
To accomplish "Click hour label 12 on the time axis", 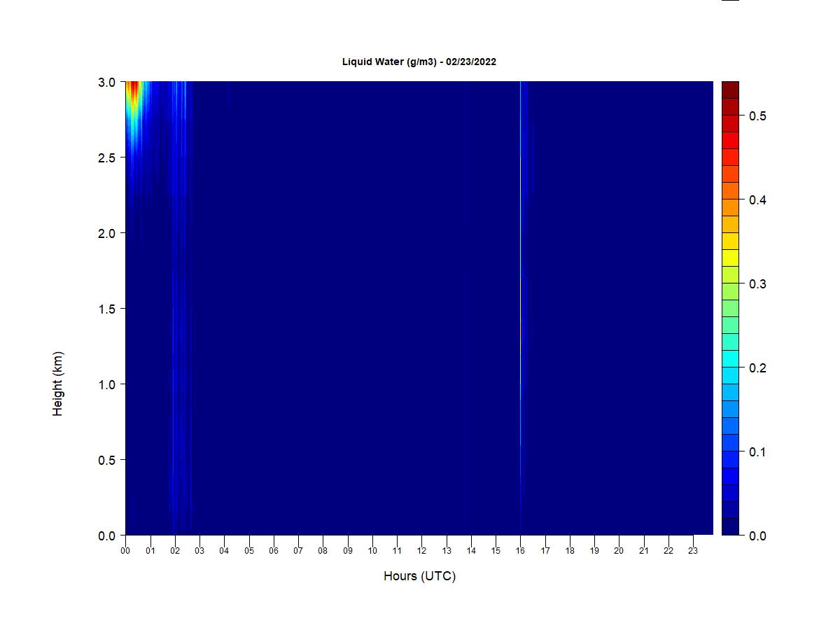I will point(421,550).
